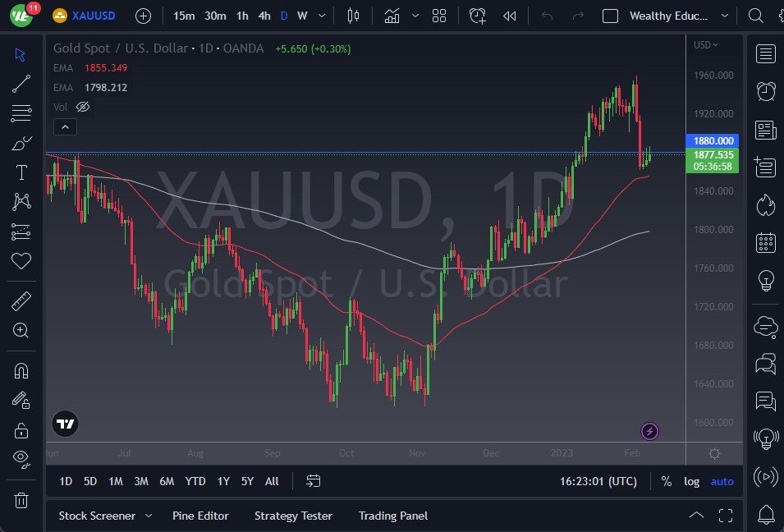Open the Wealthy Educ layout name
The image size is (784, 532).
click(x=668, y=16)
